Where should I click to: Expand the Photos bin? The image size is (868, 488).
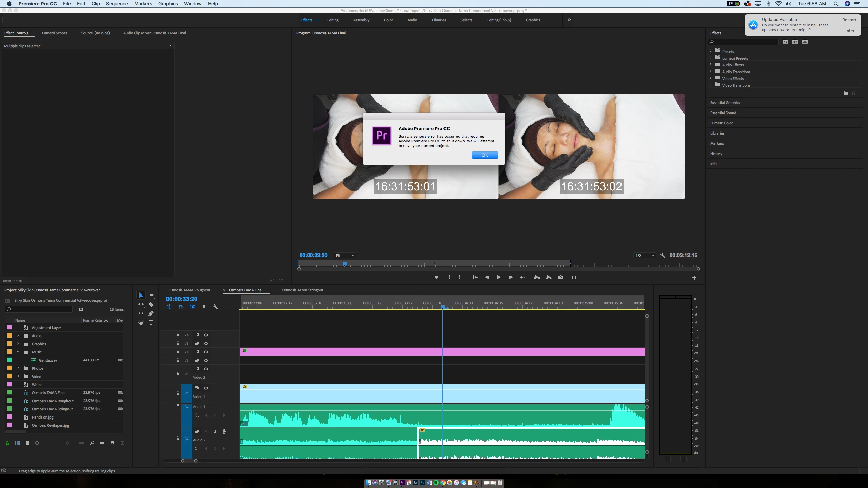[x=18, y=368]
